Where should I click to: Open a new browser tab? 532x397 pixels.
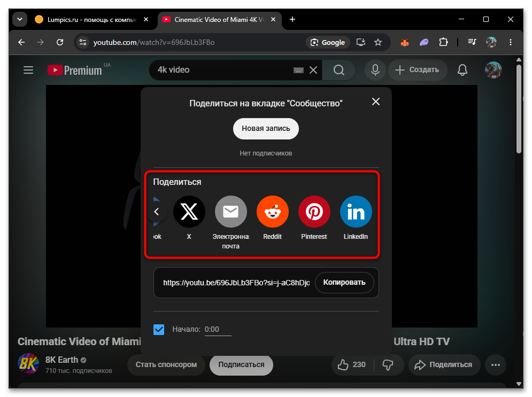click(x=292, y=20)
